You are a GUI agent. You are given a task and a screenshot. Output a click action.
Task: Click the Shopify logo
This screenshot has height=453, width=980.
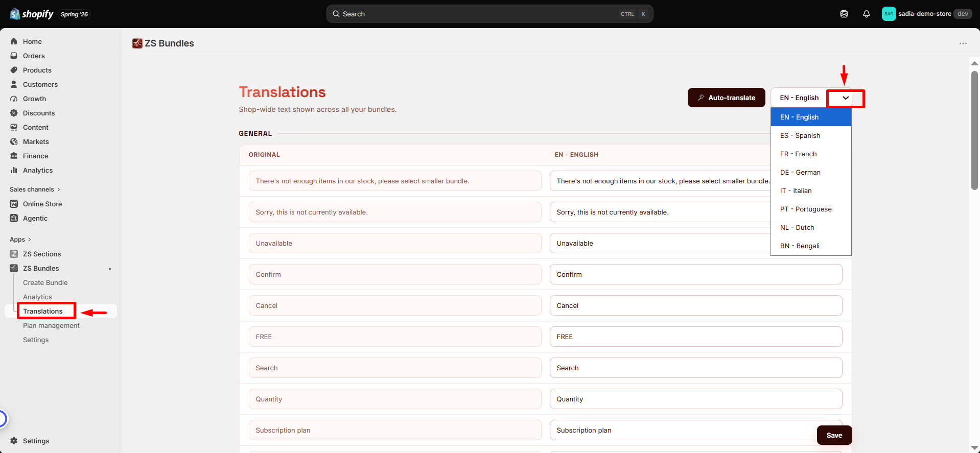[32, 14]
